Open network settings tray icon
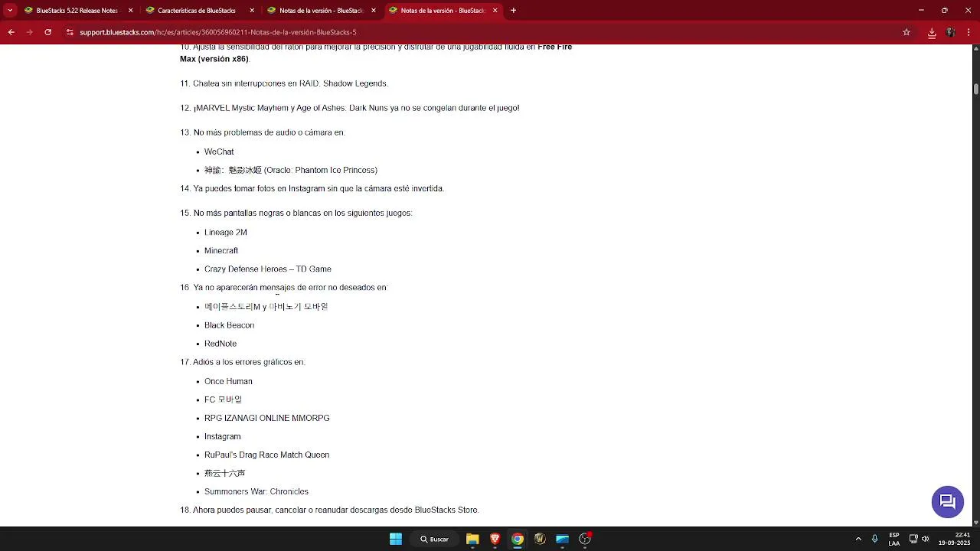Image resolution: width=980 pixels, height=551 pixels. coord(913,539)
